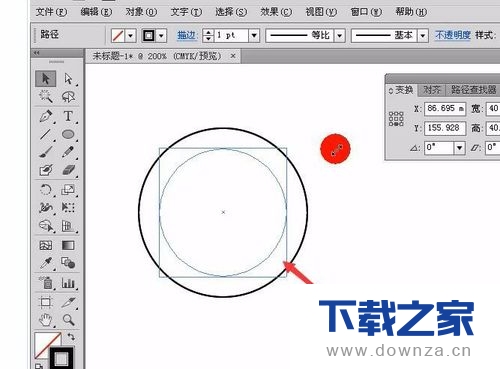The image size is (500, 369).
Task: Open fill color dropdown in control bar
Action: tap(131, 35)
